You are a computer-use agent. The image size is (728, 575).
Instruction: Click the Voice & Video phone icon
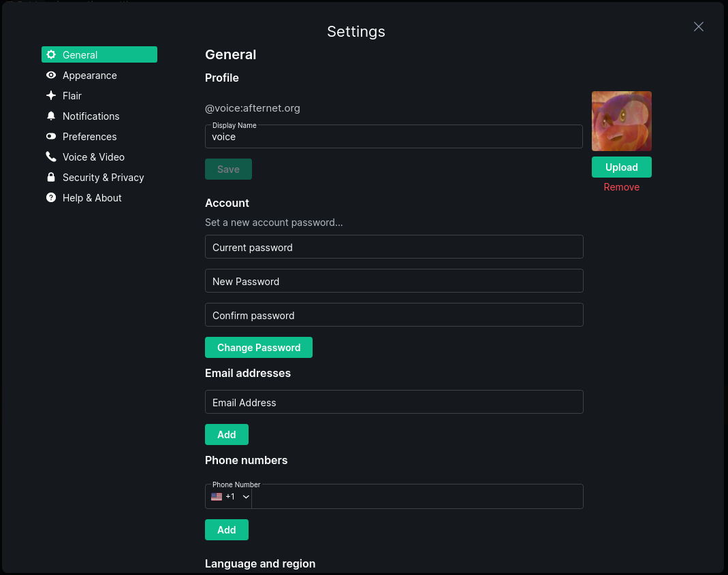51,157
